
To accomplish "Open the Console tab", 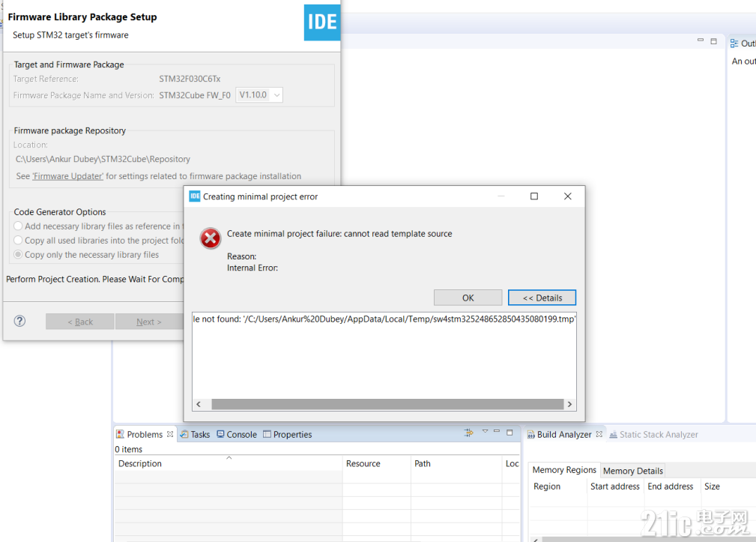I will coord(237,435).
